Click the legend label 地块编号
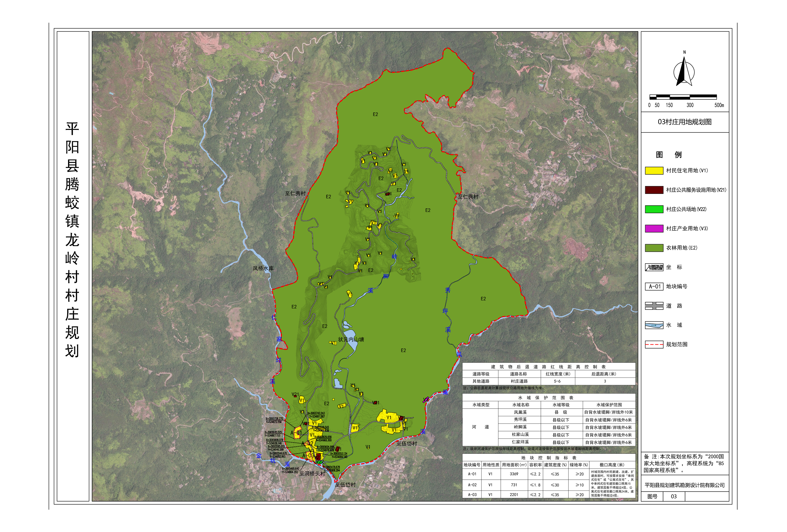Screen dimensions: 787x532 (x=677, y=286)
